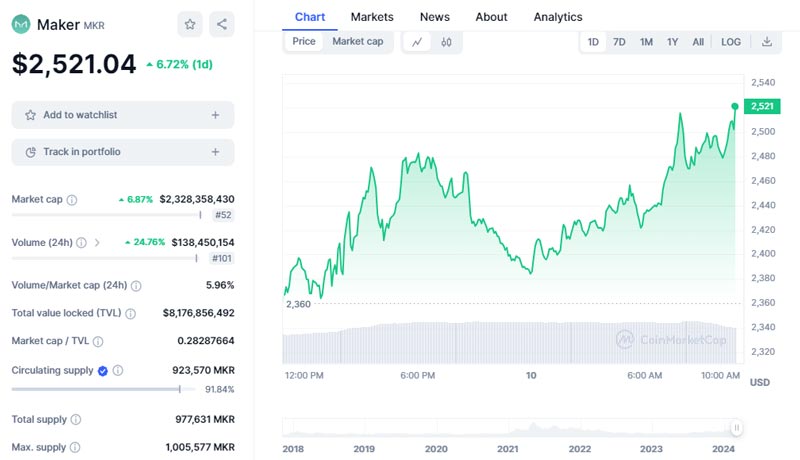Viewport: 800px width, 460px height.
Task: Click market cap value $2,328,358,430
Action: (197, 199)
